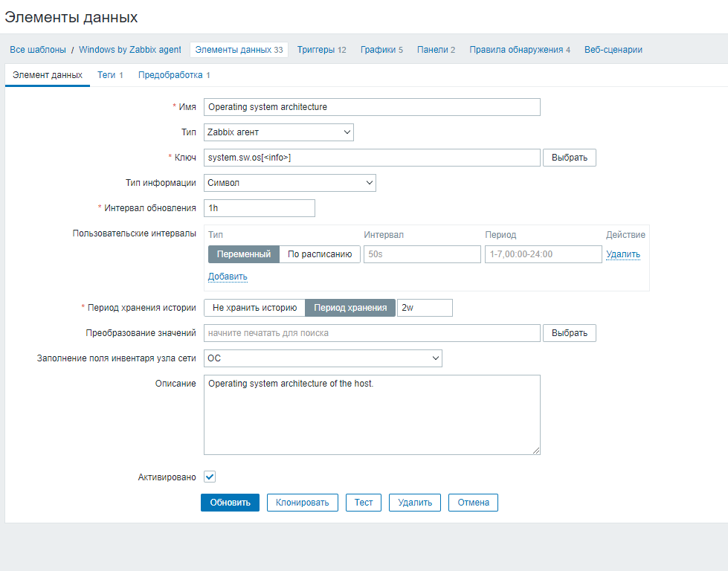The image size is (728, 571).
Task: Click the Тест button
Action: tap(364, 503)
